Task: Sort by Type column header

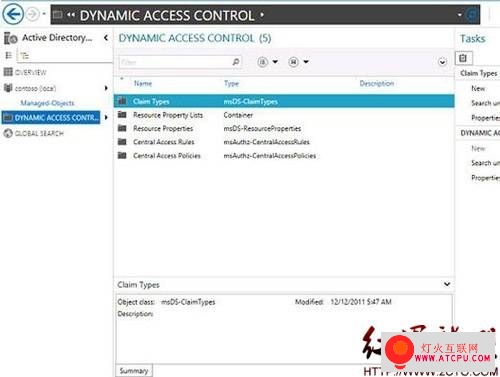Action: point(231,83)
